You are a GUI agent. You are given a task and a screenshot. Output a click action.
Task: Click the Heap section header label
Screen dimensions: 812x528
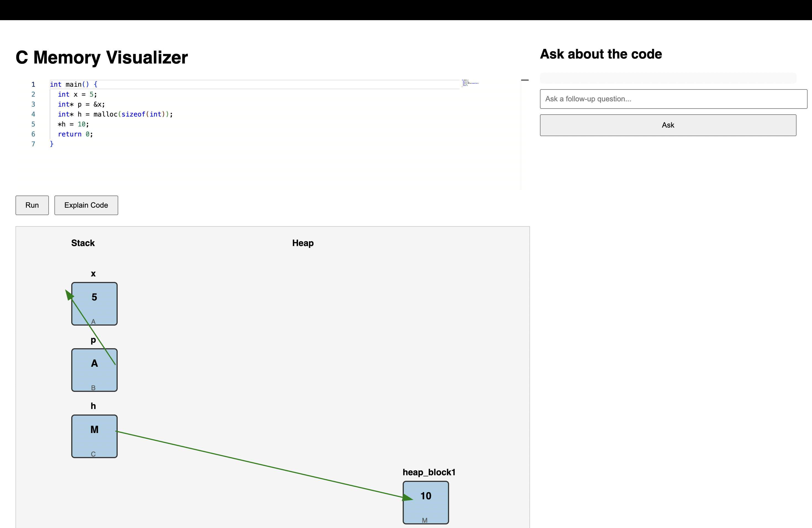tap(303, 243)
